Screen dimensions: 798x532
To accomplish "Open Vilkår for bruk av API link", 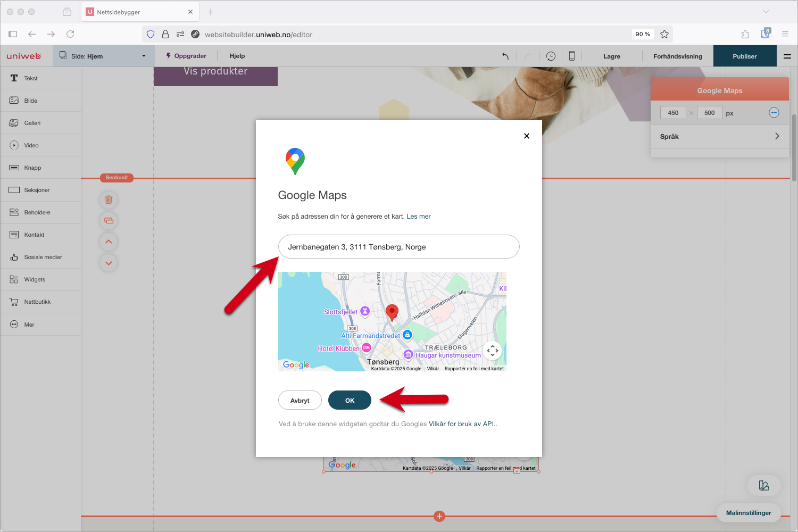I will 462,424.
